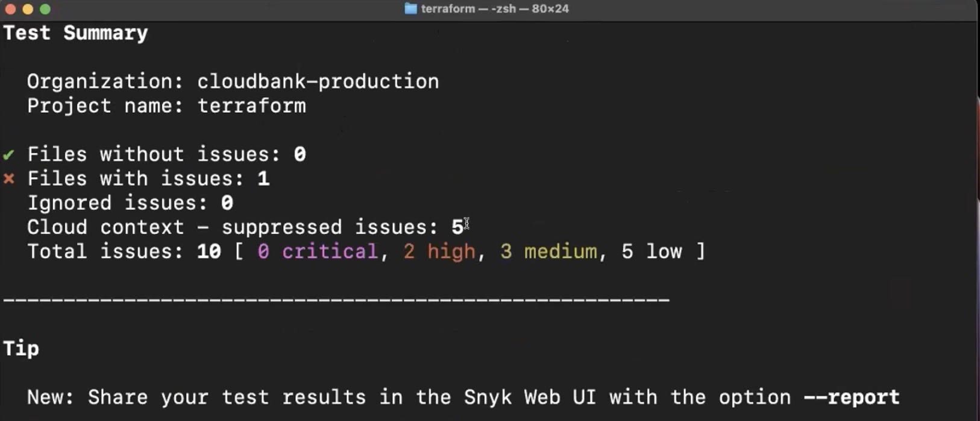The width and height of the screenshot is (980, 421).
Task: Click the 'Total issues:' label
Action: [x=105, y=252]
